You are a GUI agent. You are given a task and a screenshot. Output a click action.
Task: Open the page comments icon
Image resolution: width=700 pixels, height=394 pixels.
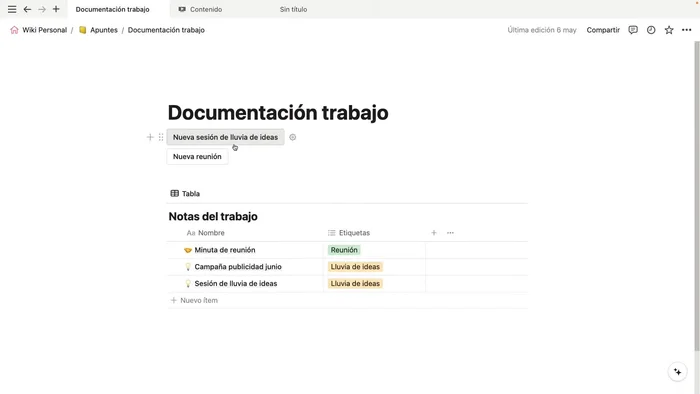click(633, 30)
